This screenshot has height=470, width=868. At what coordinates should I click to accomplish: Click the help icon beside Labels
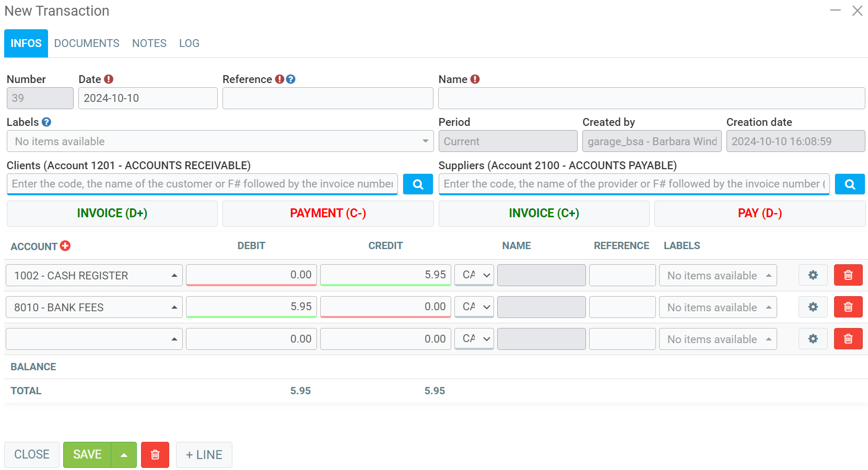[46, 122]
